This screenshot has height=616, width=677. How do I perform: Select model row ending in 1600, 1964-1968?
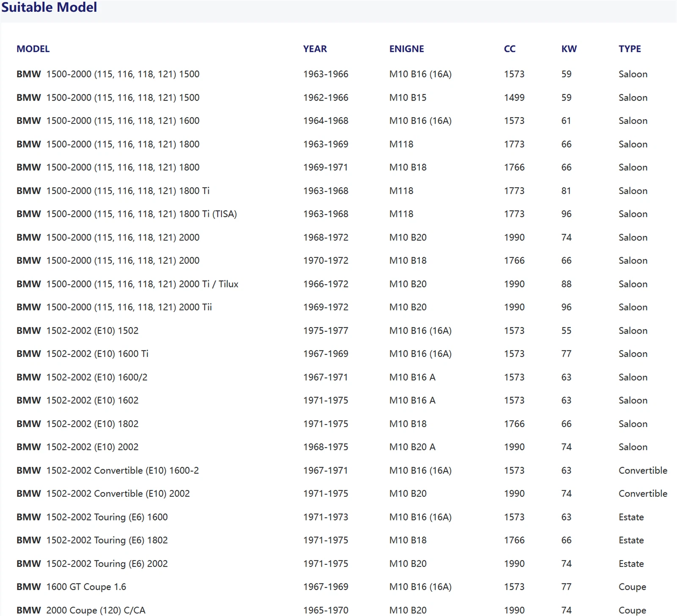point(108,121)
